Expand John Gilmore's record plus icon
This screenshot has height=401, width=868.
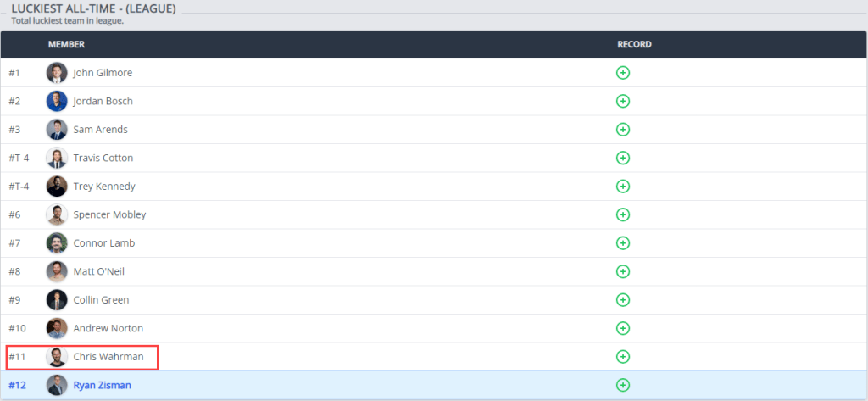coord(623,73)
